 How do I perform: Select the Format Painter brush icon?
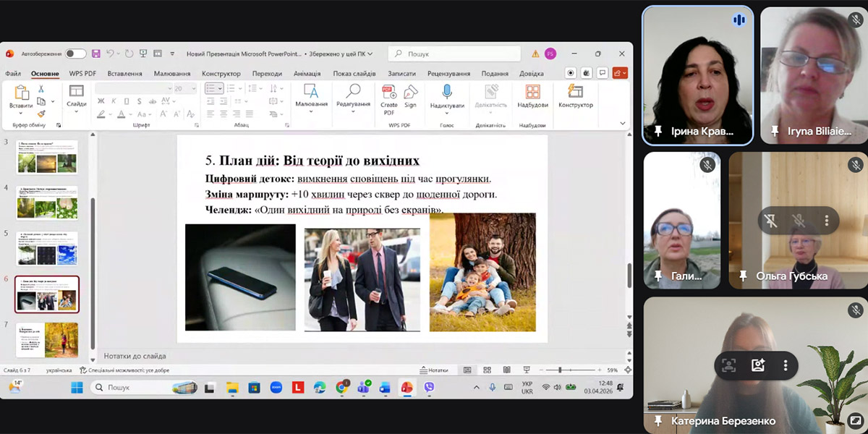[41, 114]
